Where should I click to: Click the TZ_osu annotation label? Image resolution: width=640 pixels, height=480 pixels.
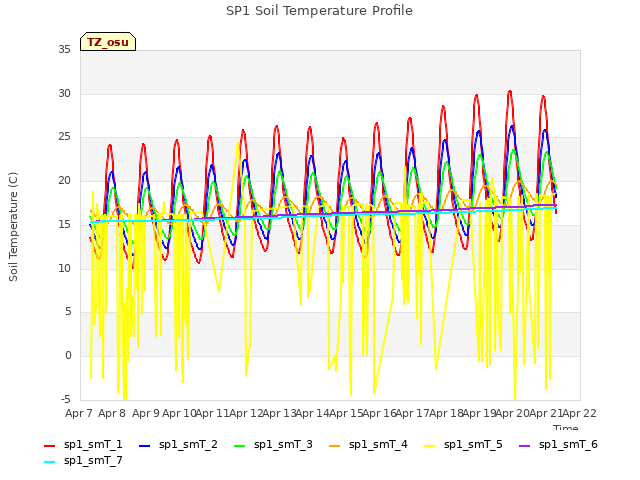pyautogui.click(x=108, y=42)
